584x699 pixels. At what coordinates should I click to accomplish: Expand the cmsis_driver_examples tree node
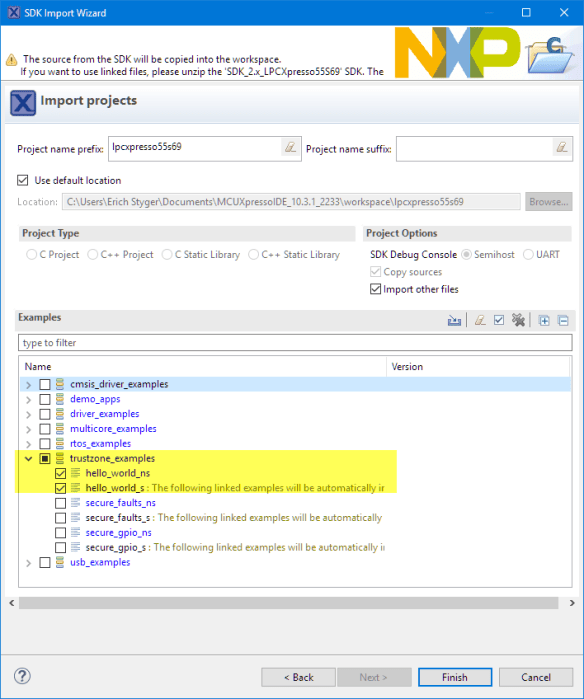(x=29, y=385)
